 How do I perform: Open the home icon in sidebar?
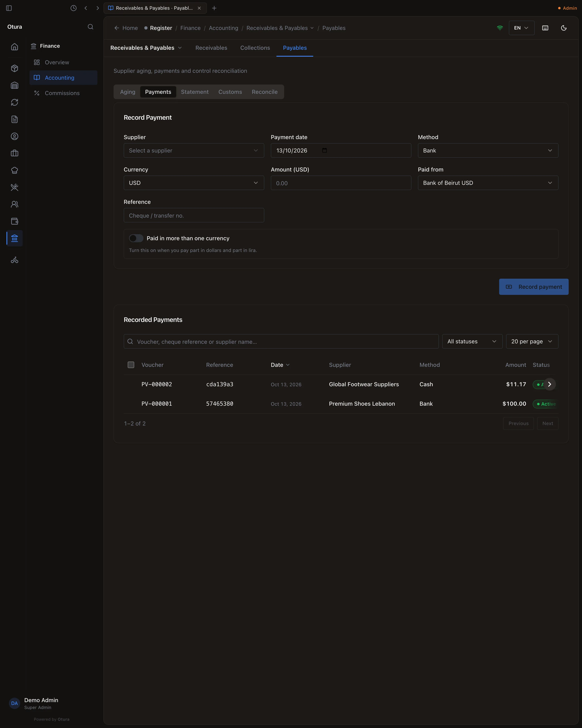15,47
